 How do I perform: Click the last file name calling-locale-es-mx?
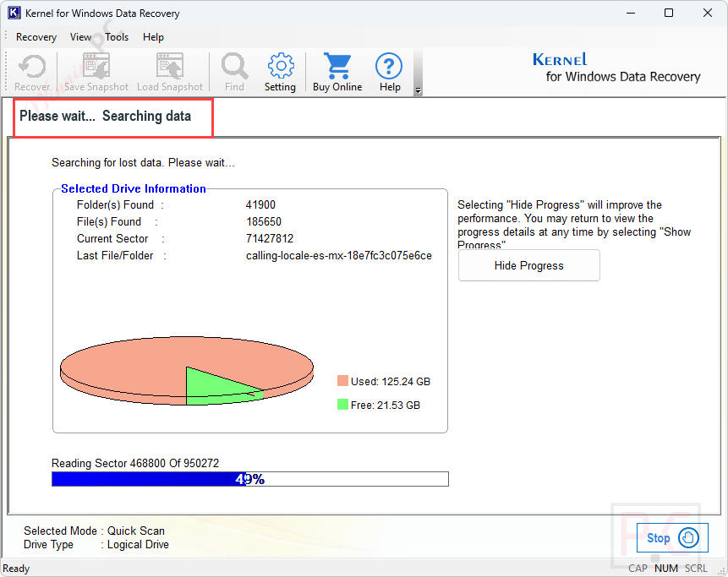(339, 256)
